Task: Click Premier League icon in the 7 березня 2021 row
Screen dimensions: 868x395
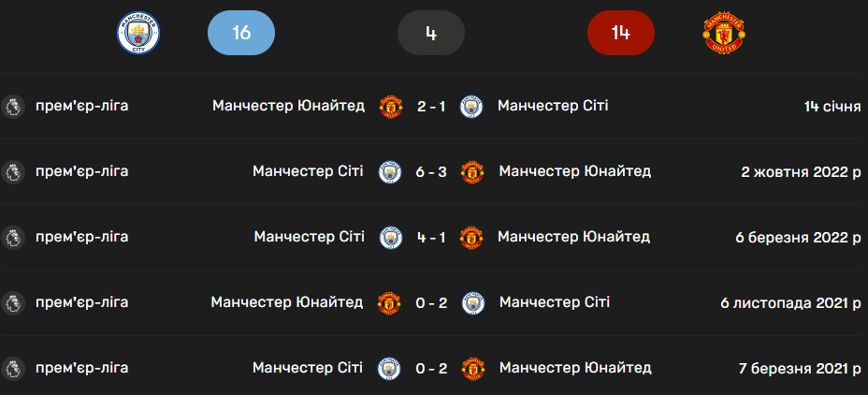Action: [x=12, y=368]
